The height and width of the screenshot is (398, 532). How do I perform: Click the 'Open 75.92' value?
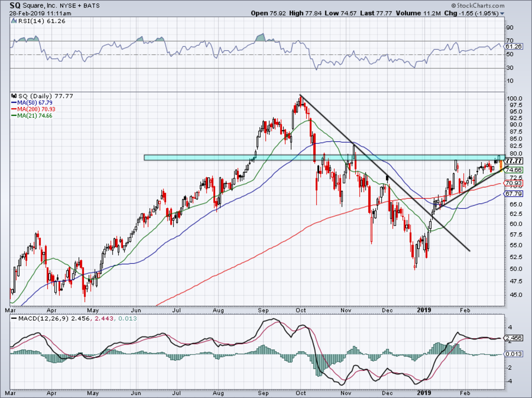267,13
